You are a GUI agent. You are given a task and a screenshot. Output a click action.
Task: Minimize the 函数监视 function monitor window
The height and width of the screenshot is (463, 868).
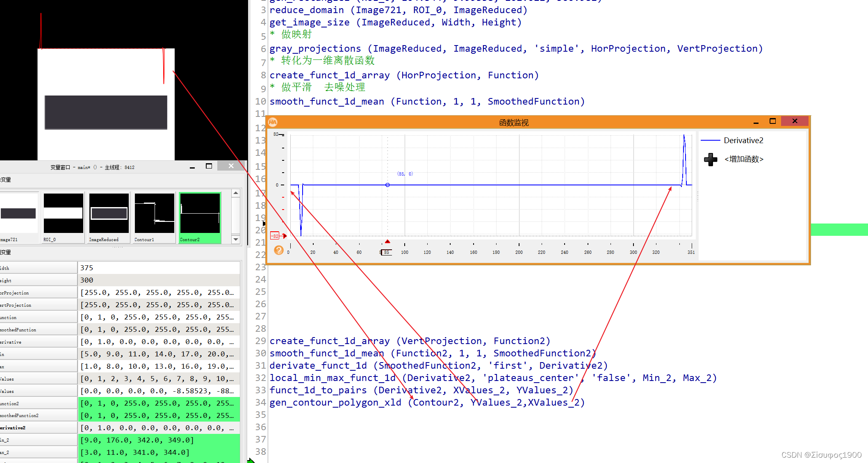point(756,122)
